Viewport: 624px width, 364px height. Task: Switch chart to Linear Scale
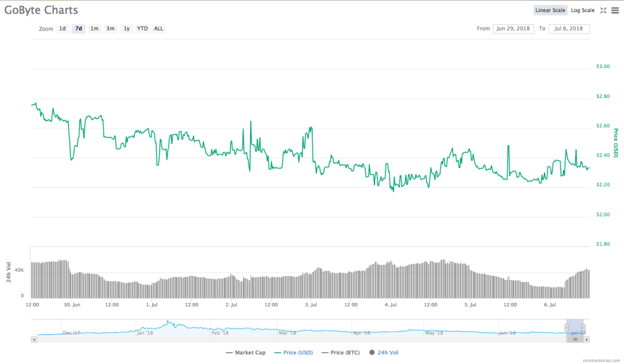tap(550, 10)
